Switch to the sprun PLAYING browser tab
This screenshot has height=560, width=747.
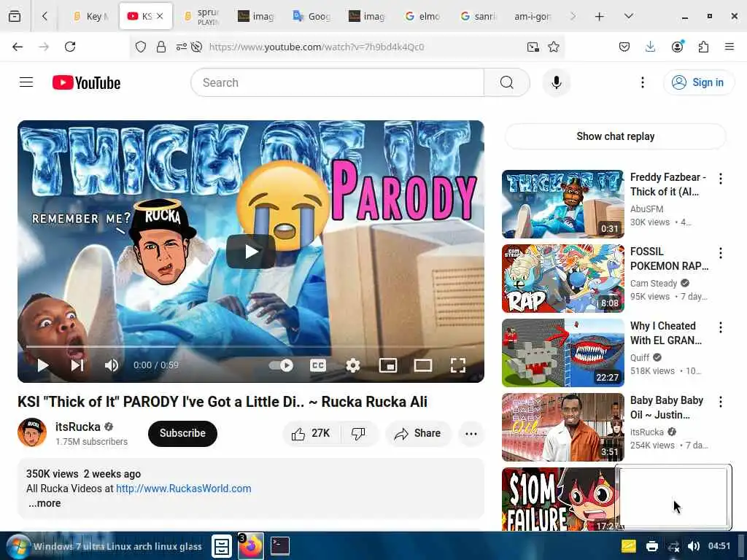click(201, 16)
